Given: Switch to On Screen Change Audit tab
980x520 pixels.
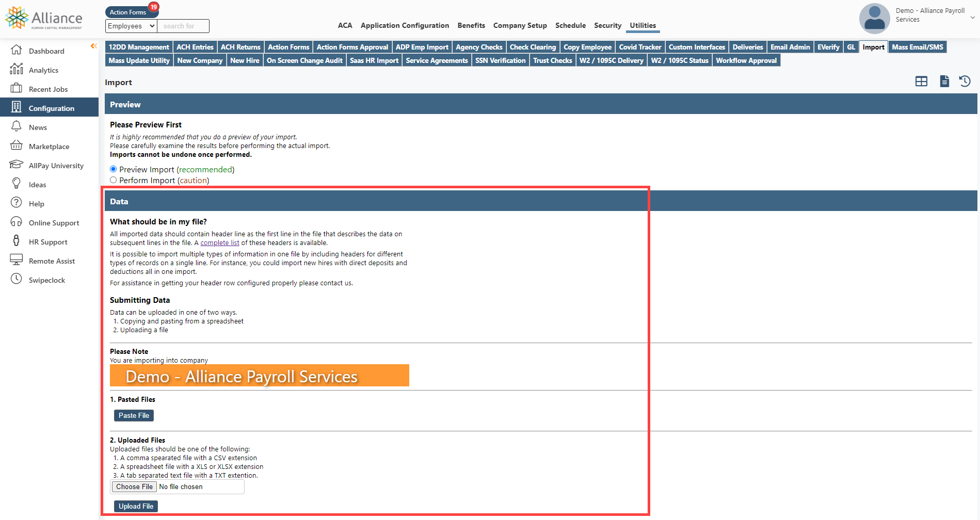Looking at the screenshot, I should point(304,60).
